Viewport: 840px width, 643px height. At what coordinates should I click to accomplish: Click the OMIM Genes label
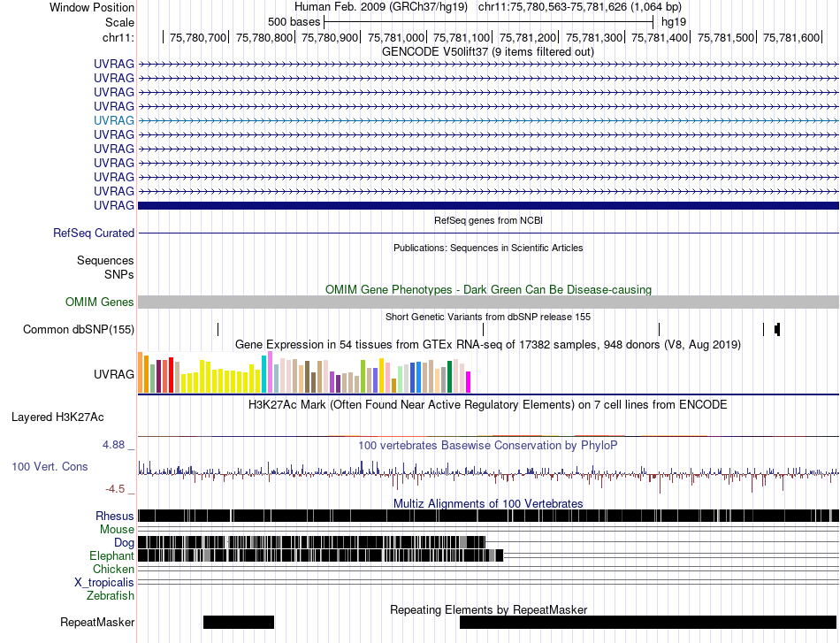(x=99, y=302)
